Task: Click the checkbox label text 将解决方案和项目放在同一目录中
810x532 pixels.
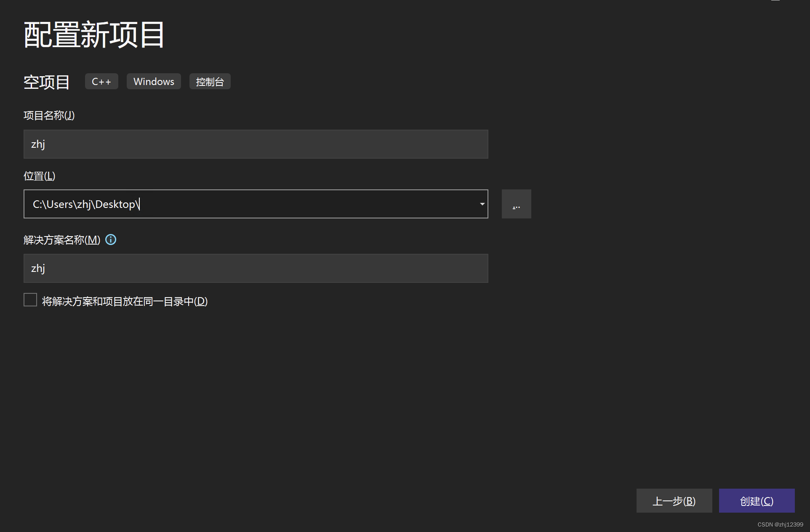Action: [x=124, y=301]
